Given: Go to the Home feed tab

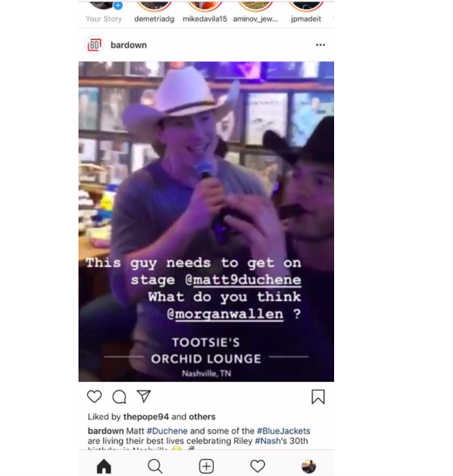Looking at the screenshot, I should tap(104, 466).
